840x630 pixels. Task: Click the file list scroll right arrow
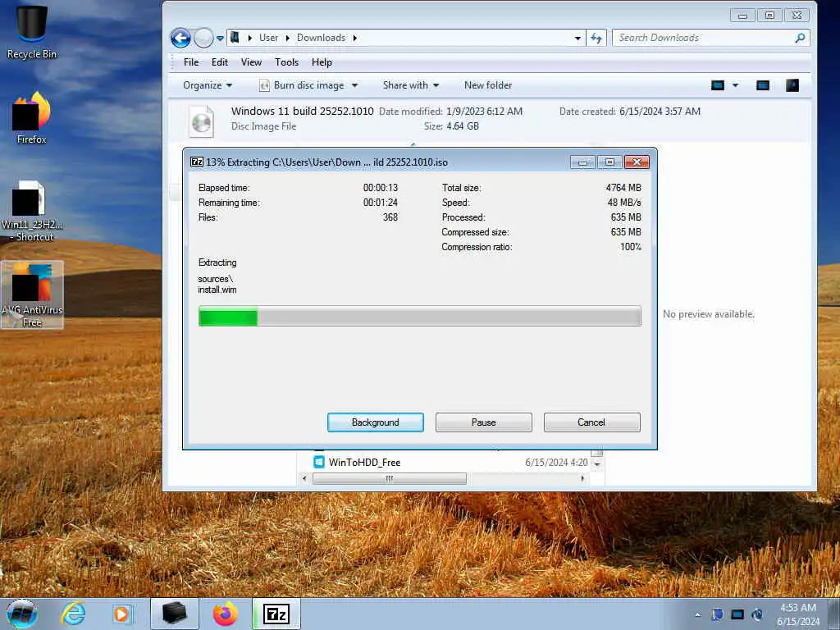pyautogui.click(x=583, y=478)
